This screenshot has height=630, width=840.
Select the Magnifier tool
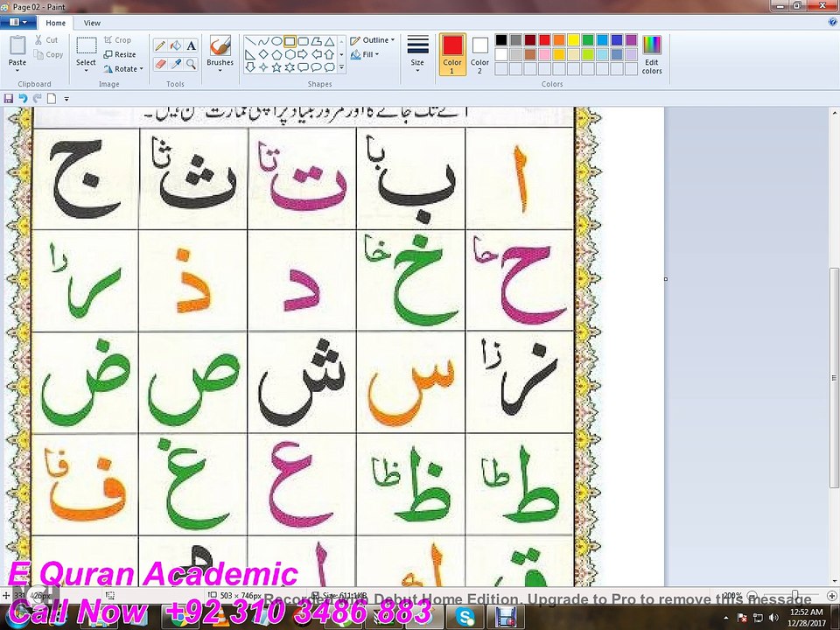point(191,64)
